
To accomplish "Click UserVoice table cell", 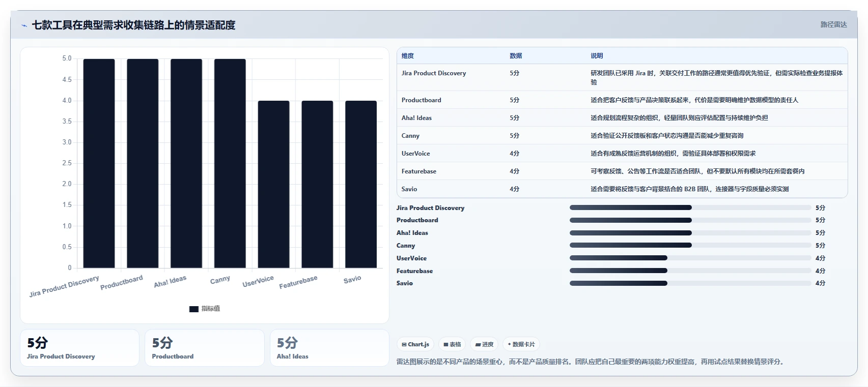I will tap(415, 154).
